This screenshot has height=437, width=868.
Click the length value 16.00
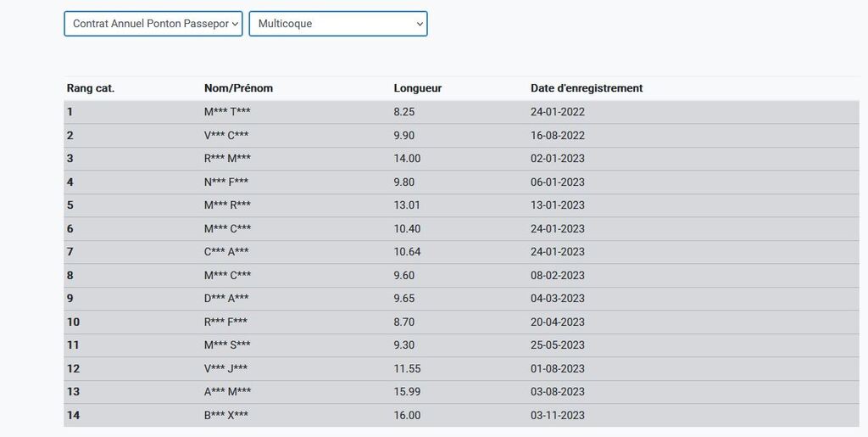[x=408, y=415]
